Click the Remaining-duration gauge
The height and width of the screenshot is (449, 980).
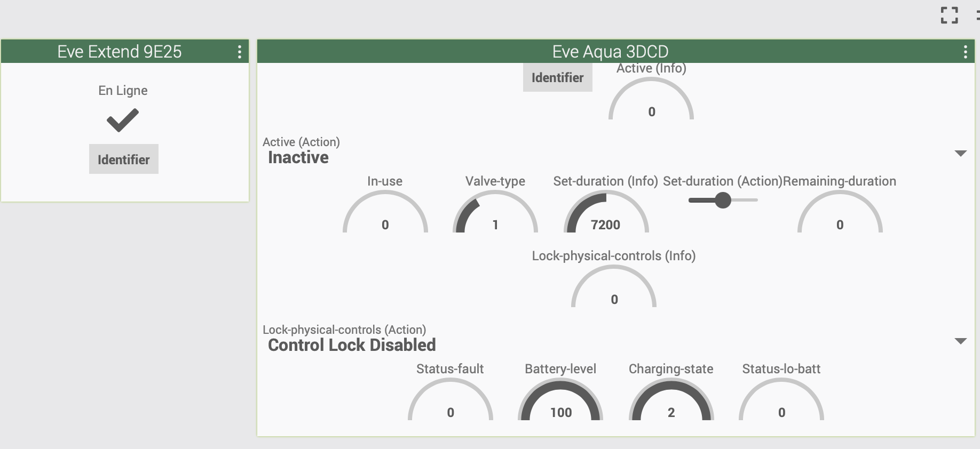(x=840, y=212)
